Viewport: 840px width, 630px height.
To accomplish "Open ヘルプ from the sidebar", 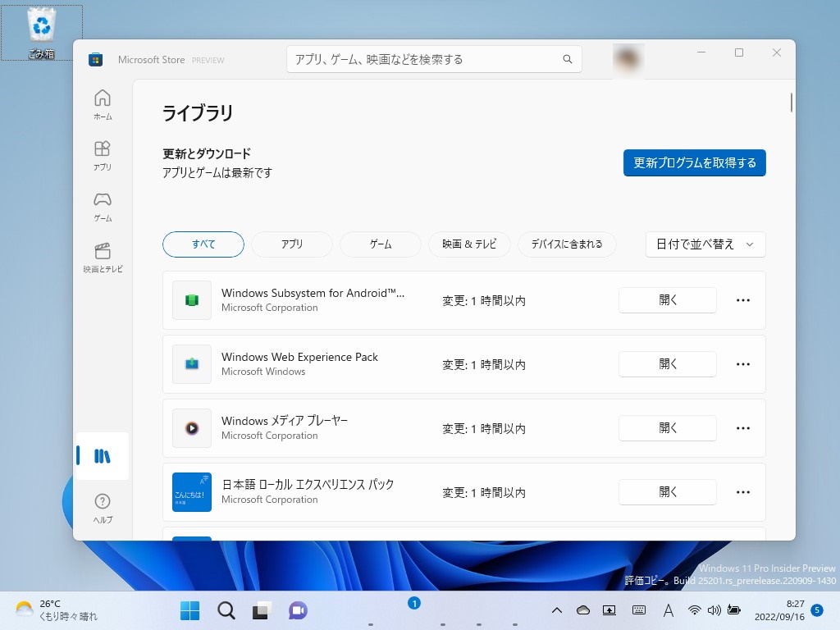I will (102, 503).
